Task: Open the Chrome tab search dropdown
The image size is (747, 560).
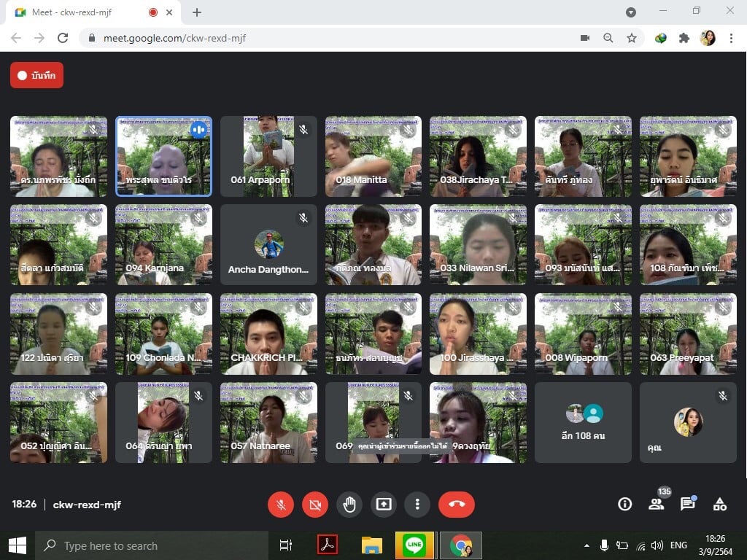Action: coord(631,12)
